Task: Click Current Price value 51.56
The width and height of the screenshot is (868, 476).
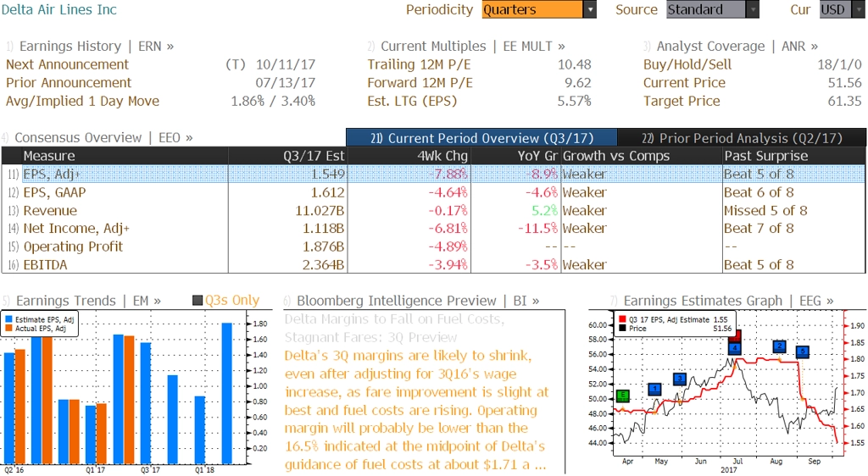Action: [x=845, y=83]
